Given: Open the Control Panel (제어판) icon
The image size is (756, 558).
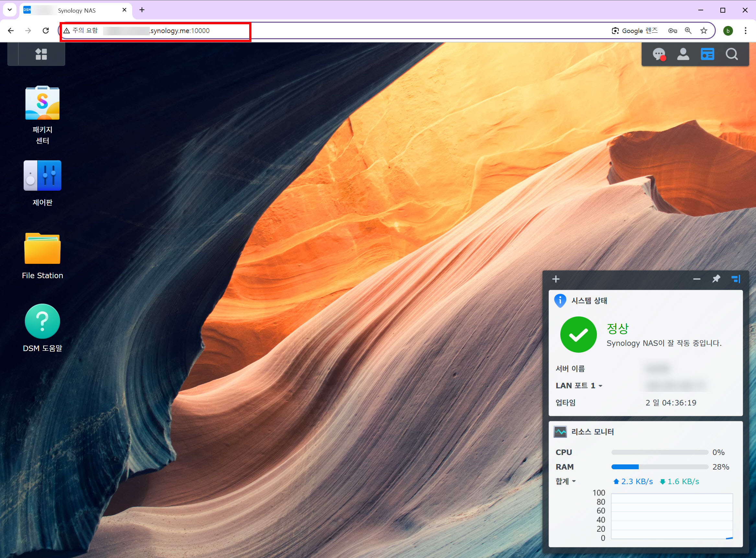Looking at the screenshot, I should pos(42,176).
